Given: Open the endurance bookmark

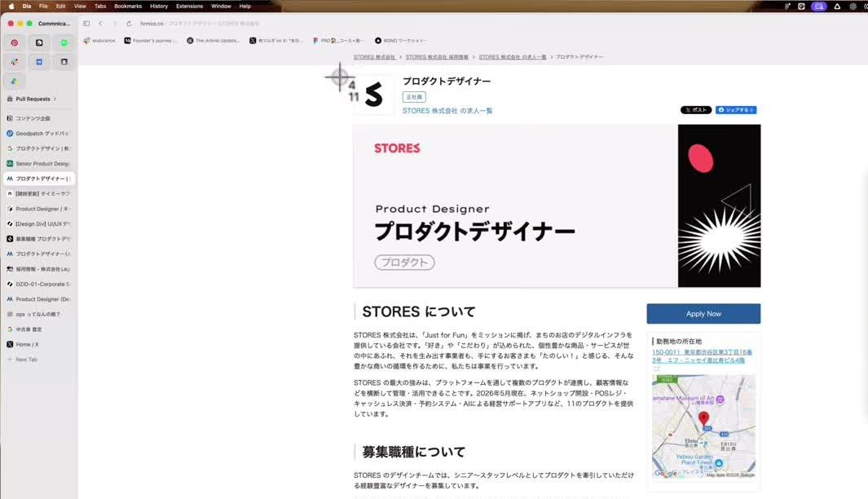Looking at the screenshot, I should click(99, 41).
